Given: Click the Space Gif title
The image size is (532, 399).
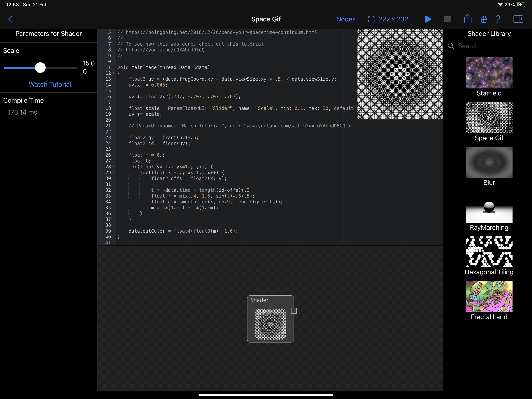Looking at the screenshot, I should 266,19.
